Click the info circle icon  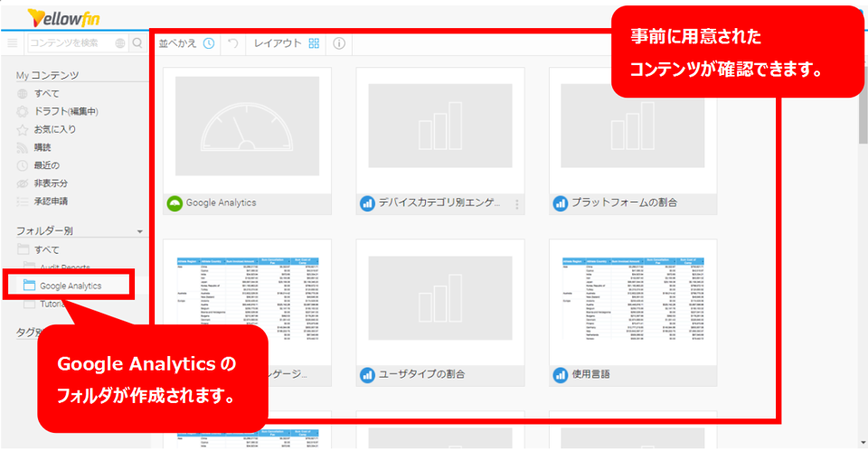pos(339,43)
